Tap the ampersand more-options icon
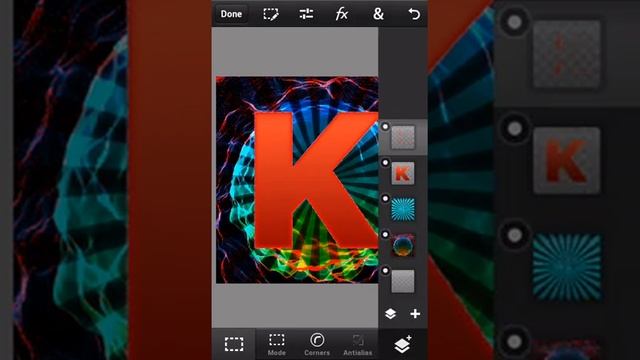 pos(378,14)
